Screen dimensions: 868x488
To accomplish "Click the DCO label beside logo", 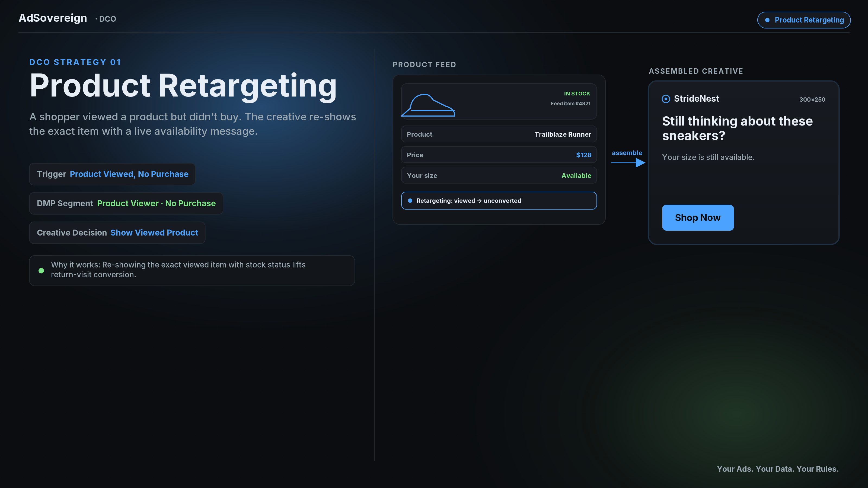I will click(x=106, y=19).
